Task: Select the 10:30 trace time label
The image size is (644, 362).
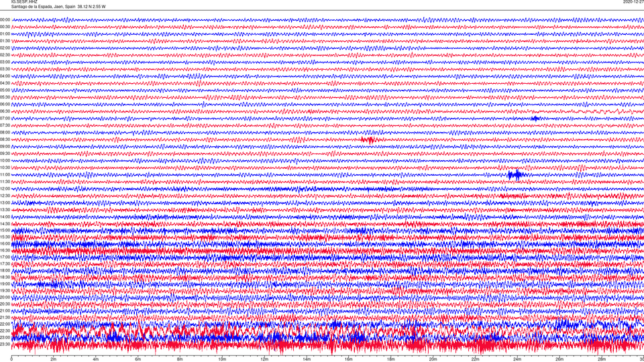Action: point(5,168)
